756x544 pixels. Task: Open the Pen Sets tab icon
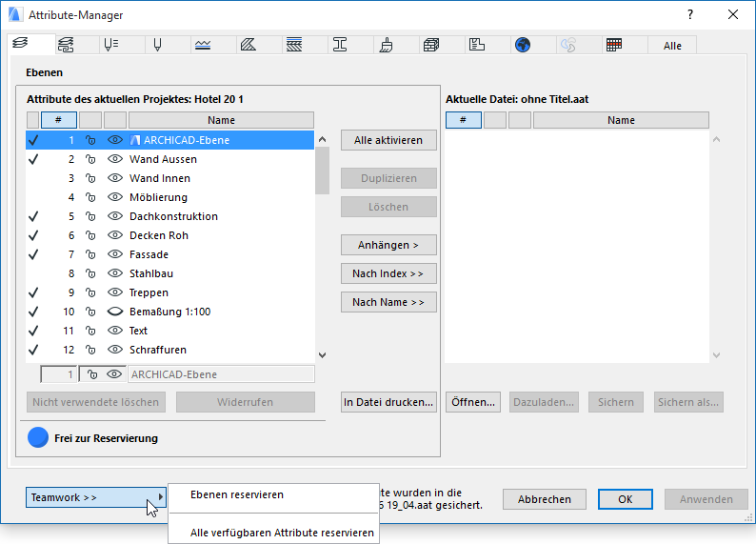coord(110,45)
